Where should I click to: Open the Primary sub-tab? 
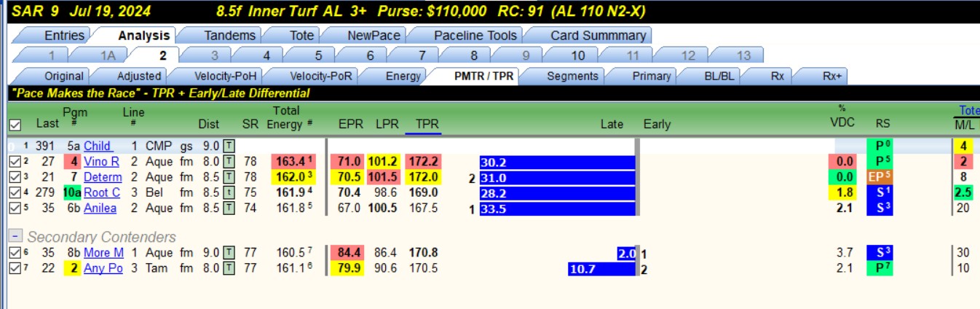tap(652, 76)
